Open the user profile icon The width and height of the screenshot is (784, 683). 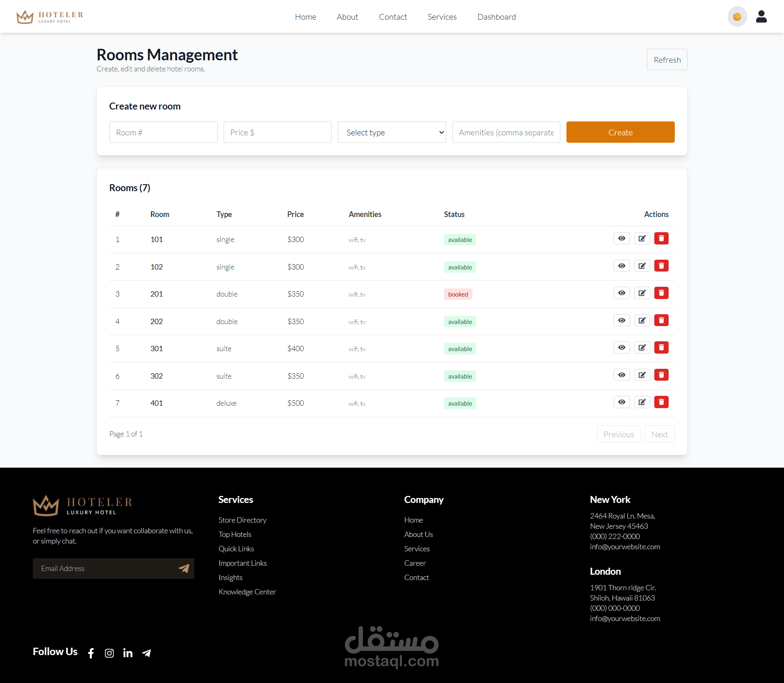pyautogui.click(x=761, y=16)
